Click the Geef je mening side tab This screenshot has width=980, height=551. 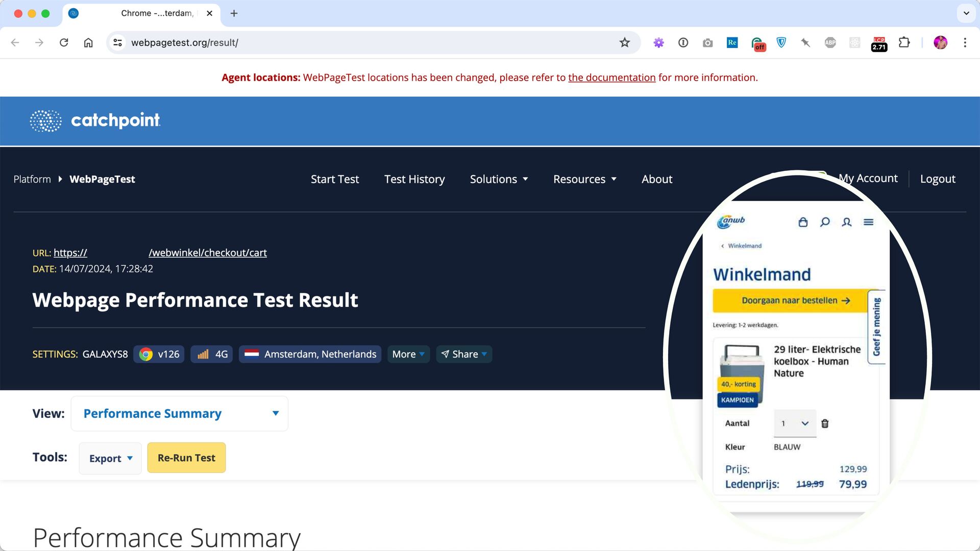[876, 327]
